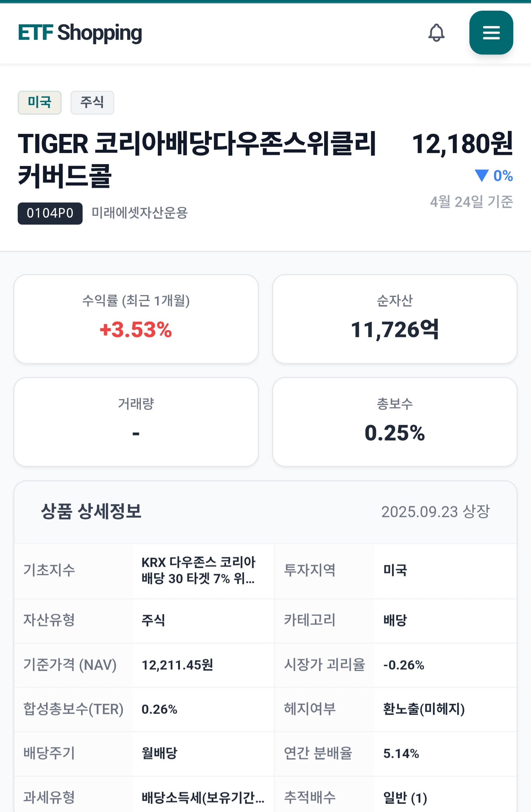Open the 거래량 card
Screen dimensions: 531x812
(x=136, y=422)
